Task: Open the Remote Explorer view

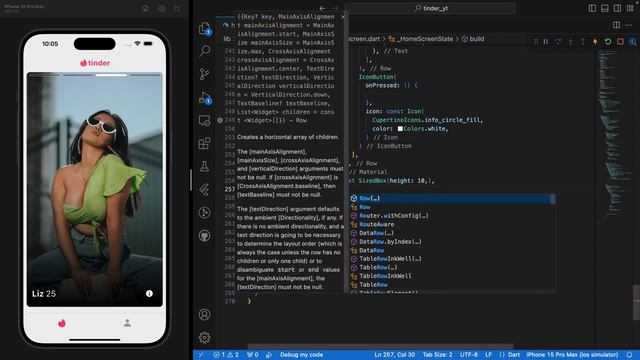Action: pyautogui.click(x=204, y=120)
